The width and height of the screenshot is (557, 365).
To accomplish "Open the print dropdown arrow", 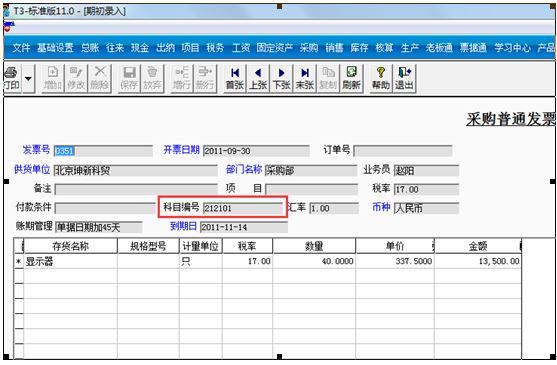I will point(28,78).
